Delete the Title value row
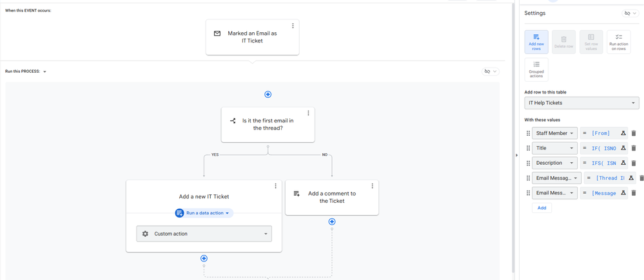644x280 pixels. [634, 148]
